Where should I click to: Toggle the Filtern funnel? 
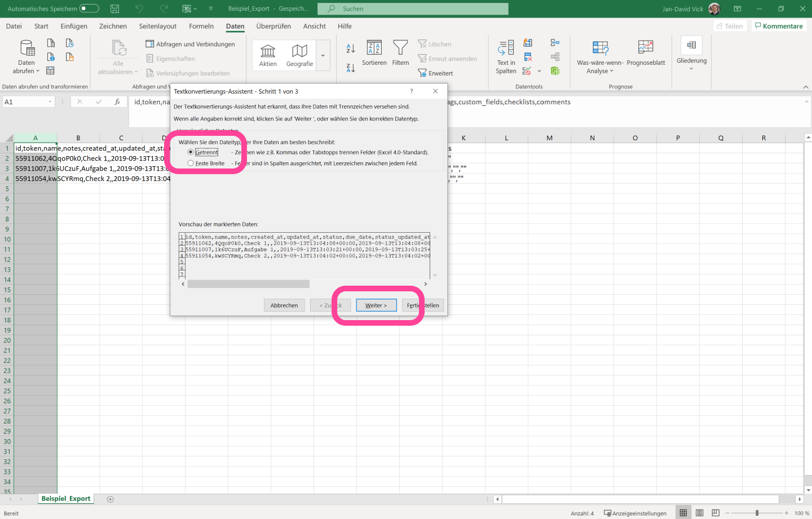click(x=400, y=54)
